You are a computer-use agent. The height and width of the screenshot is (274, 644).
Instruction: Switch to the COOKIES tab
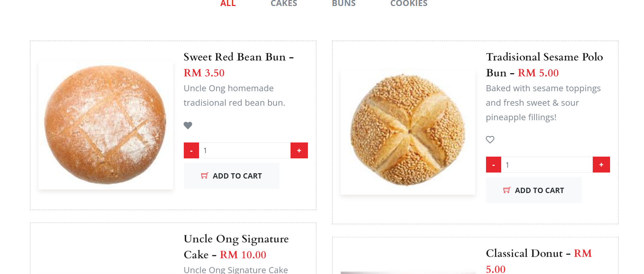409,4
